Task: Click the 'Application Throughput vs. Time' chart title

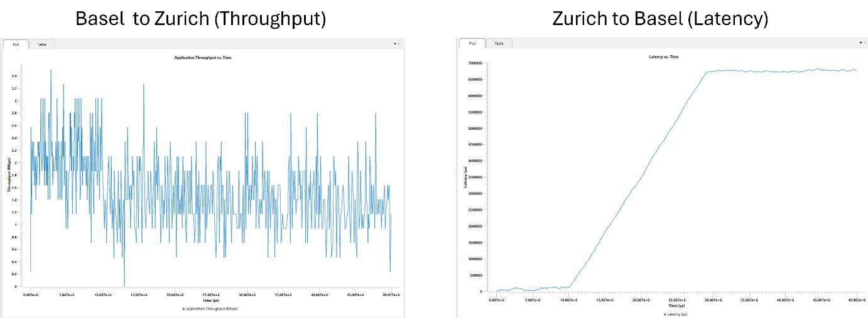Action: [207, 58]
